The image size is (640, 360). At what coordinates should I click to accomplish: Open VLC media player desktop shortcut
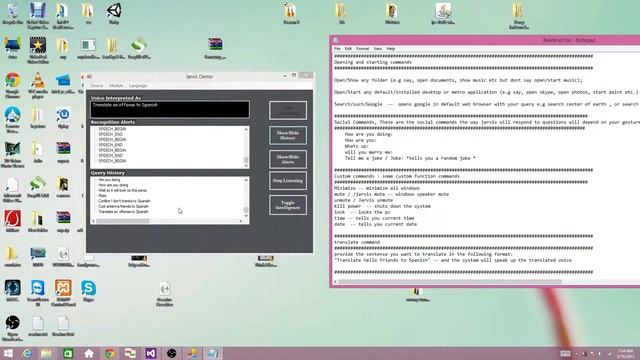pos(38,84)
